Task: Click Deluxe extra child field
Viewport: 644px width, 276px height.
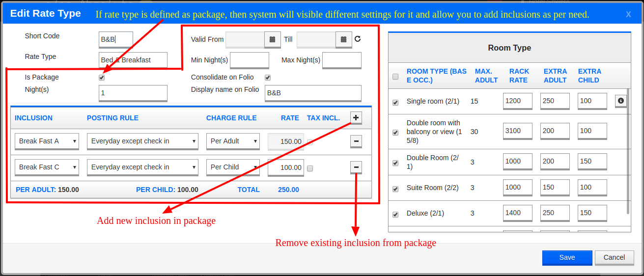Action: pyautogui.click(x=592, y=213)
